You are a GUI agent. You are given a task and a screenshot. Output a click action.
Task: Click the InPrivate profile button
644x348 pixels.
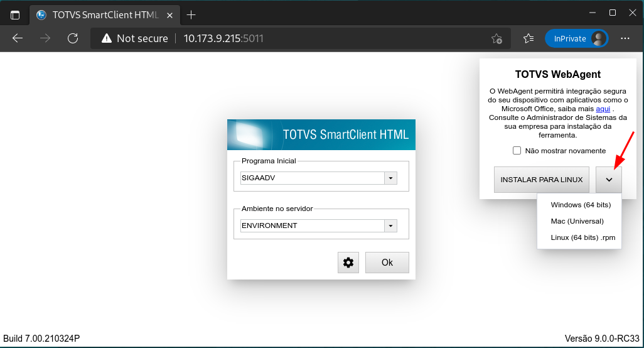pyautogui.click(x=576, y=38)
